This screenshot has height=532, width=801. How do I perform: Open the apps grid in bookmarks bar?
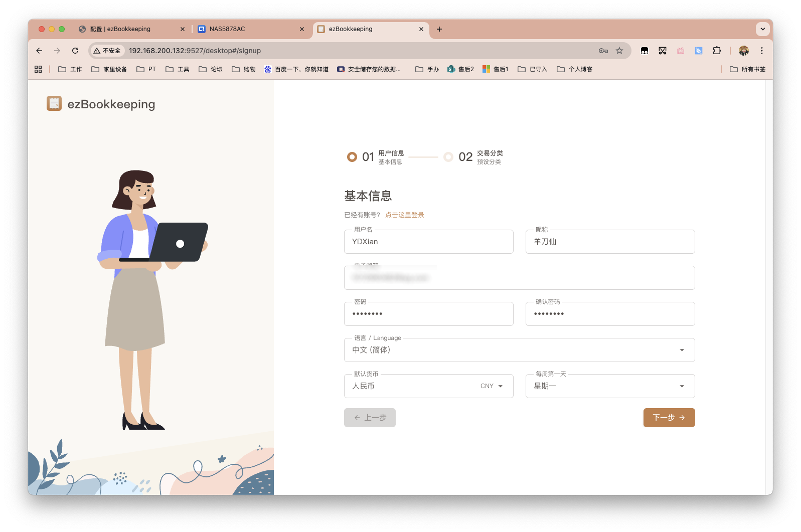[x=38, y=69]
